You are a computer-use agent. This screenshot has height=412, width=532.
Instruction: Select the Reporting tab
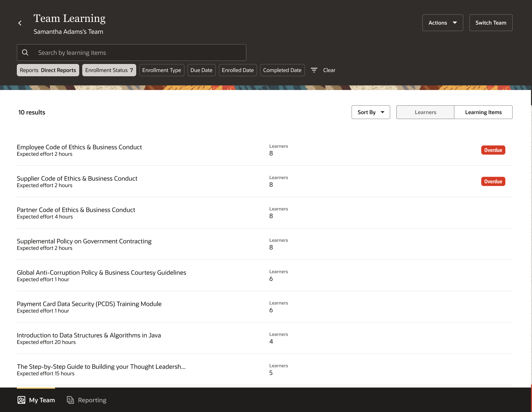92,400
